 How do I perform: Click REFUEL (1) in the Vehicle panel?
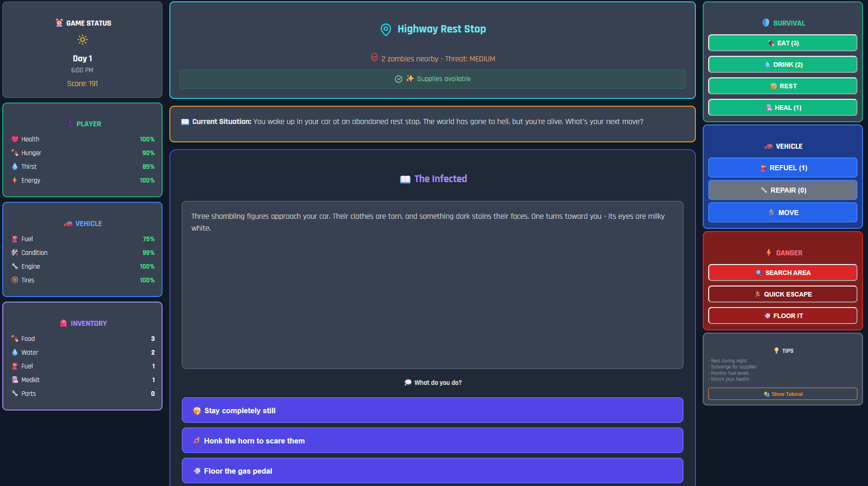tap(782, 167)
